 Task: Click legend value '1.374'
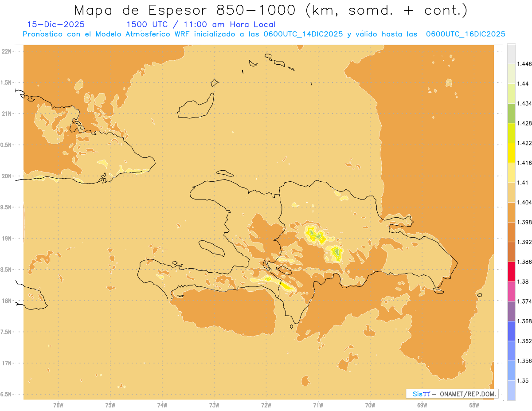(524, 301)
